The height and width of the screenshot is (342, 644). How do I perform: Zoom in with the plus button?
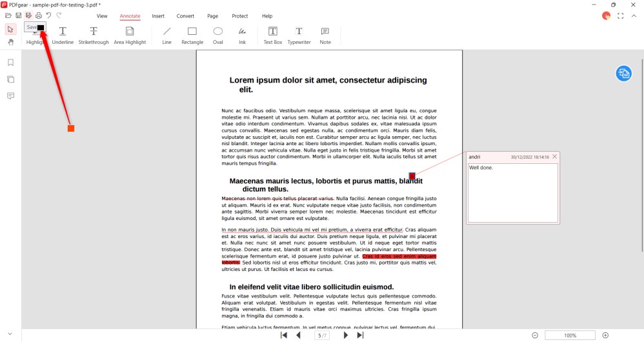[605, 336]
